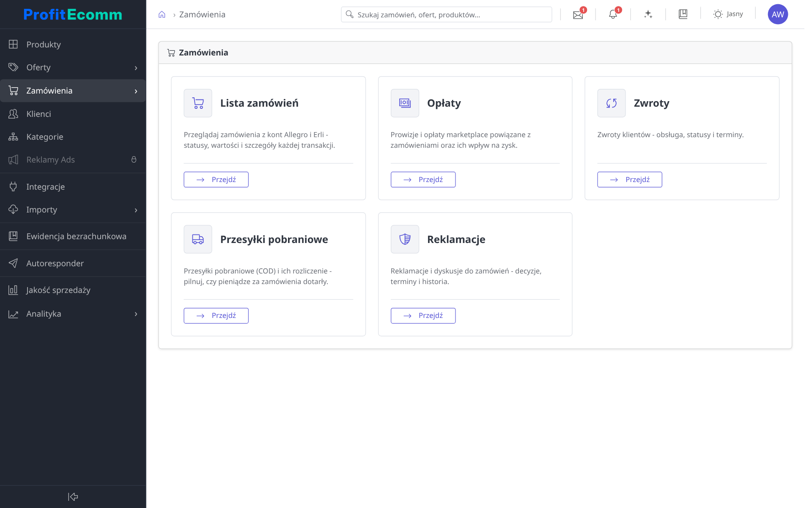This screenshot has width=812, height=508.
Task: Open Ewidencja bezrachunkowa in the sidebar
Action: tap(73, 236)
